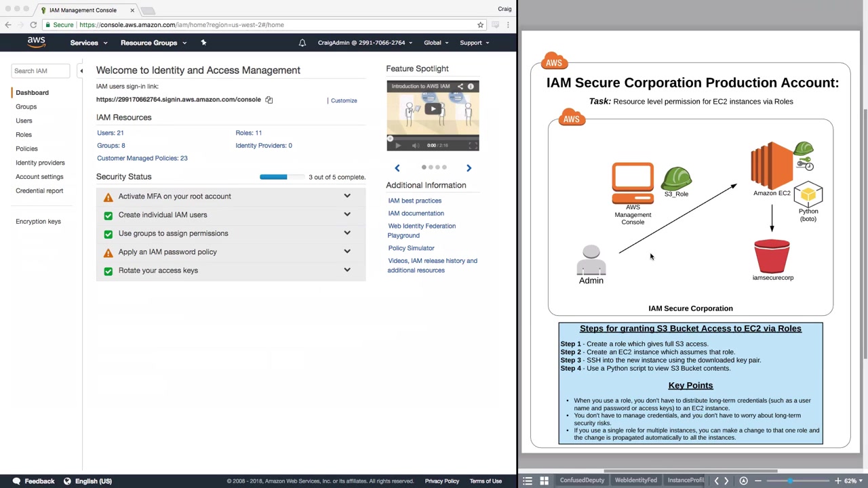
Task: Enter fullscreen on the Feature Spotlight video
Action: coord(473,145)
